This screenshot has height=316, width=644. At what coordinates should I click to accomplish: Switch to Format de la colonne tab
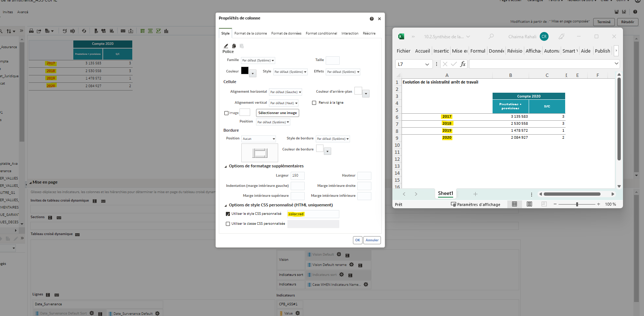(x=251, y=33)
